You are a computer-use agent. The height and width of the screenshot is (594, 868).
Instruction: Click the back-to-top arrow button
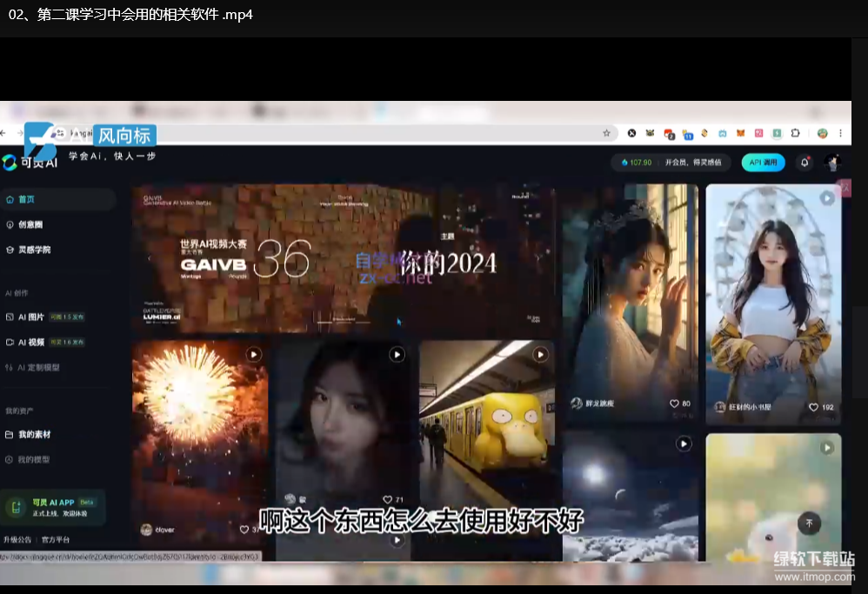809,524
